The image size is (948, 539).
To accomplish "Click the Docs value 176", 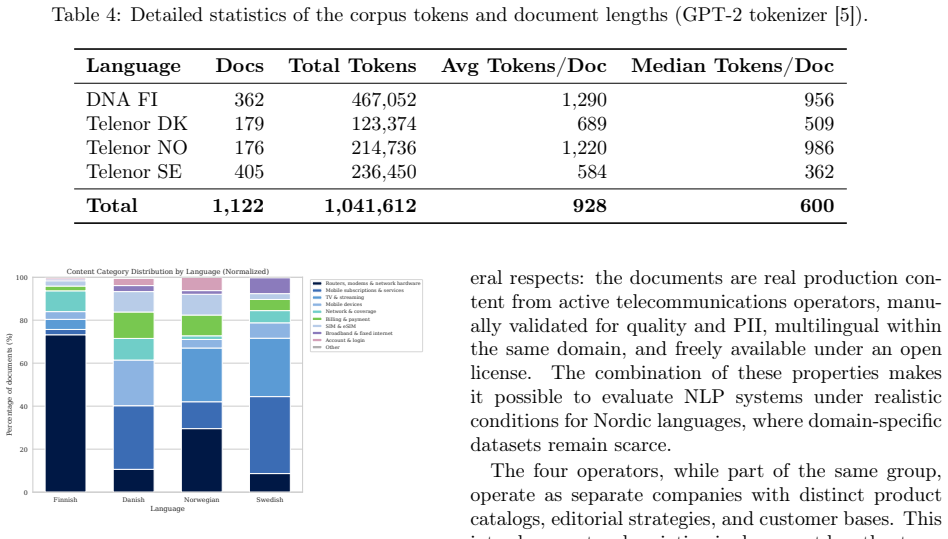I will click(249, 148).
